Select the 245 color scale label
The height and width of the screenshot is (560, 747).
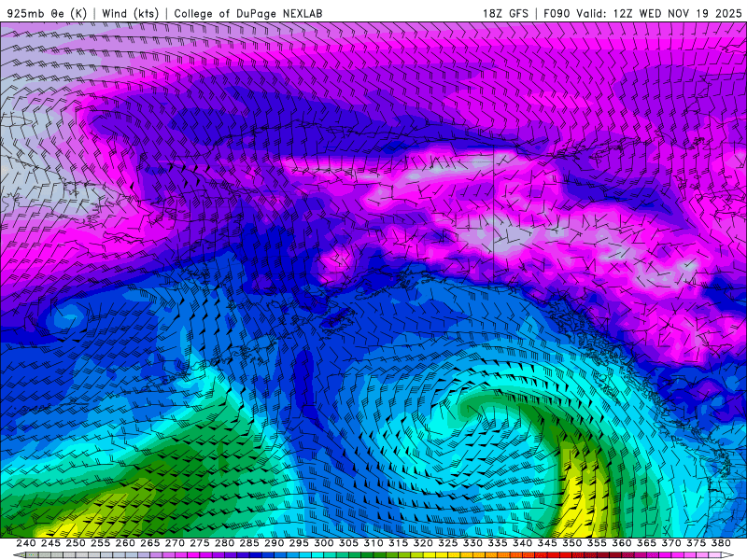pos(50,543)
